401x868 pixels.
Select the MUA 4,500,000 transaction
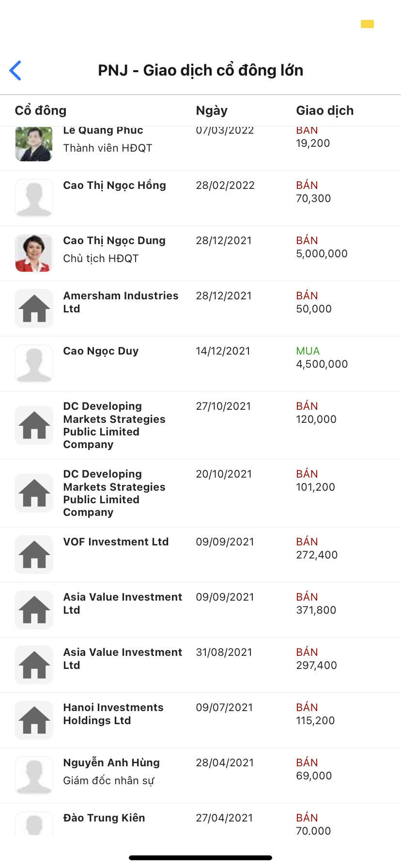click(x=322, y=357)
